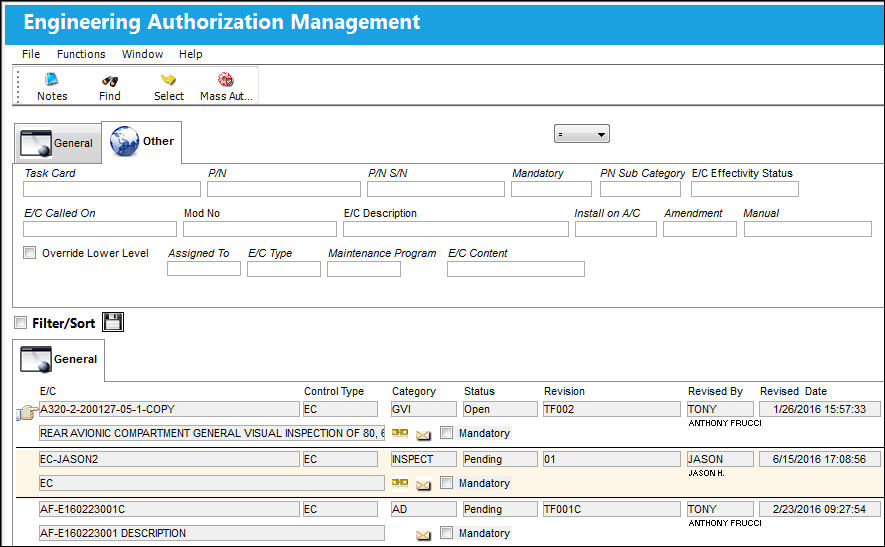Click the E/C Content input field
885x547 pixels.
click(516, 269)
